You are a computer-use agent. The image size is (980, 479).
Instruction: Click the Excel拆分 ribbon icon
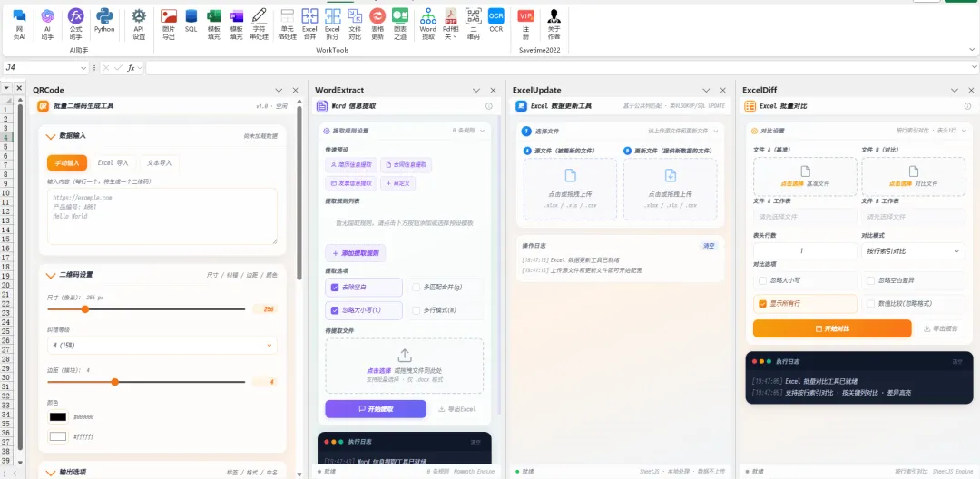(x=332, y=24)
